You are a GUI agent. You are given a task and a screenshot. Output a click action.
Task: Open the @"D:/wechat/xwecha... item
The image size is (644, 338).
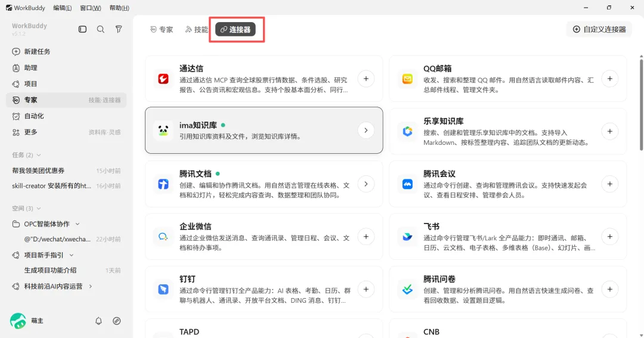pyautogui.click(x=66, y=239)
